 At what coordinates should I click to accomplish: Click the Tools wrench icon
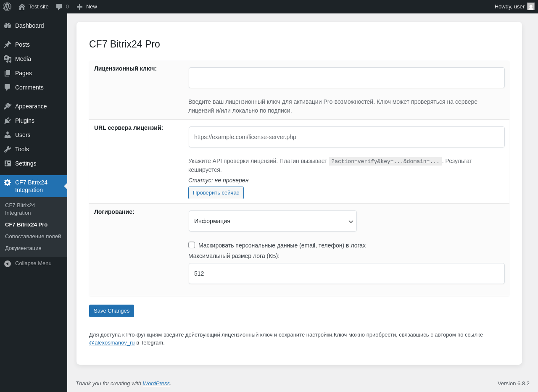tap(8, 149)
